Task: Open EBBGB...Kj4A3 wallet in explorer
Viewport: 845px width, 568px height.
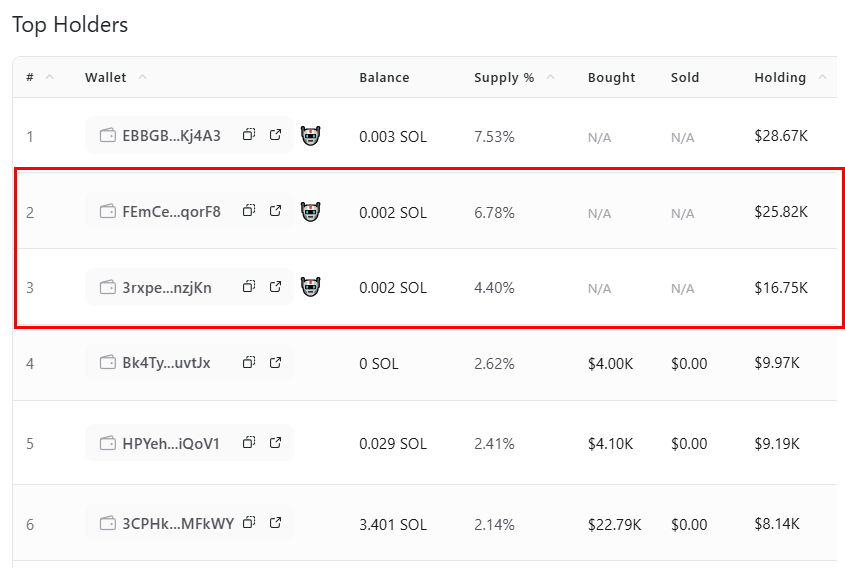Action: pos(275,135)
